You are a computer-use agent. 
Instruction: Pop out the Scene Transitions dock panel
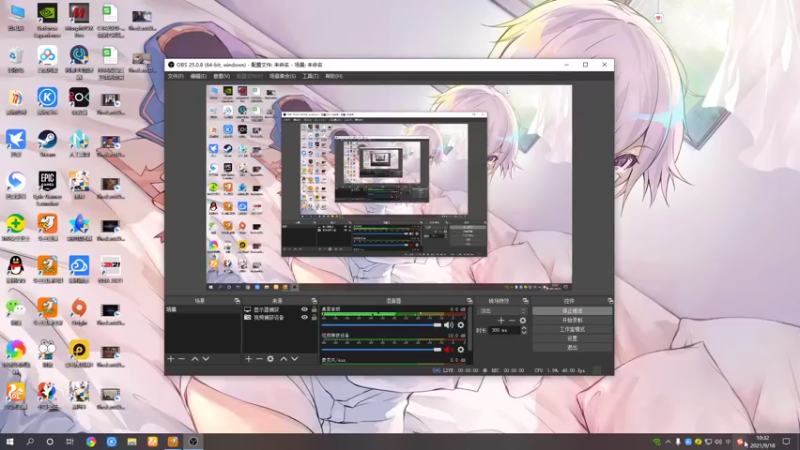525,301
